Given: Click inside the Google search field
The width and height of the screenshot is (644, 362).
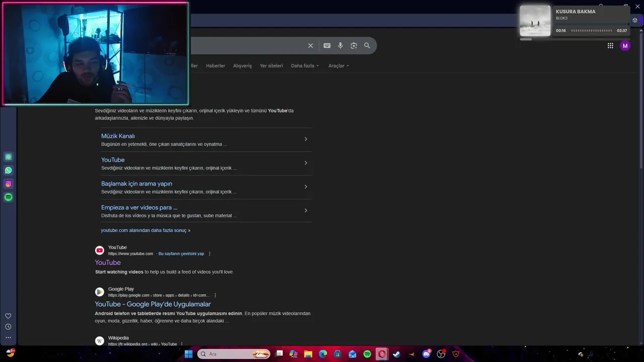Looking at the screenshot, I should [247, 46].
